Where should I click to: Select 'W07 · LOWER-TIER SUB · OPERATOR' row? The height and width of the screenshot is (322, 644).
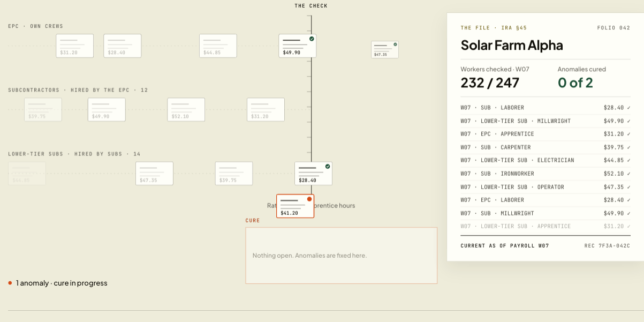pyautogui.click(x=545, y=187)
